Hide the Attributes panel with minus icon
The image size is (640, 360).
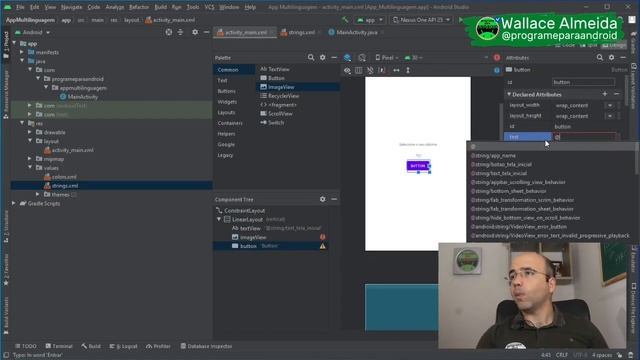(x=623, y=58)
